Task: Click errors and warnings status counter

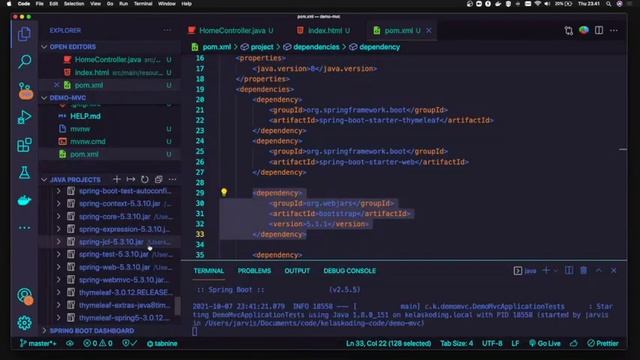Action: coord(98,343)
